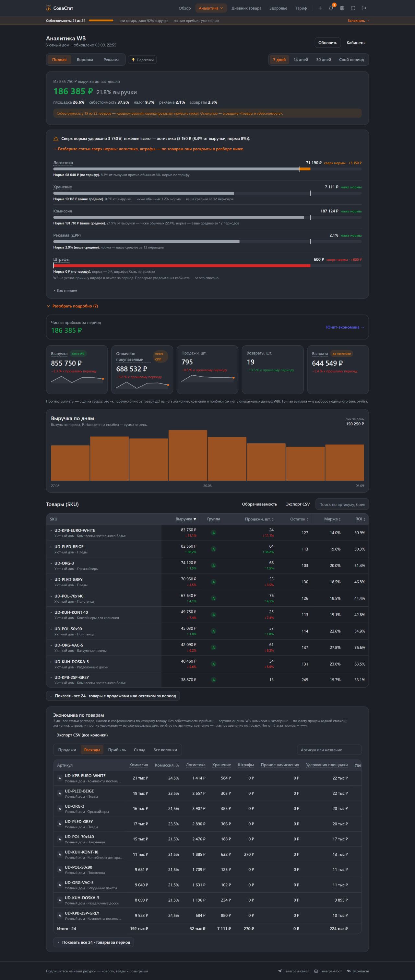Click the logout icon in header

pos(364,8)
